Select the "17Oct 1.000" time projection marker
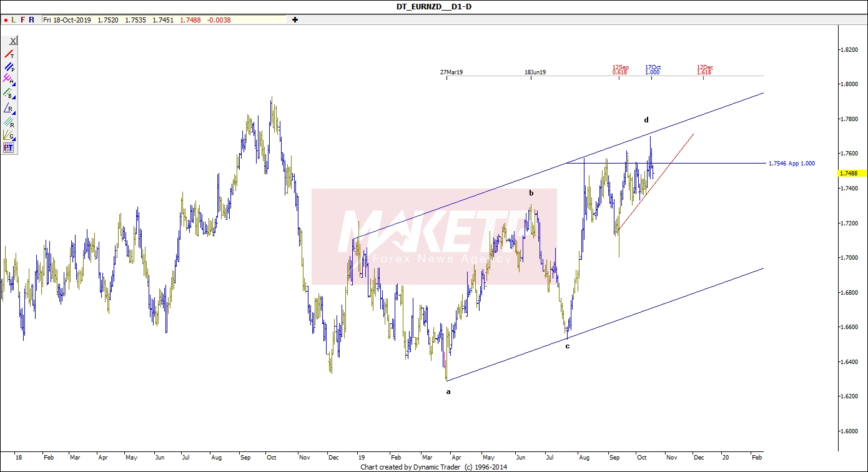Viewport: 868px width, 472px height. pos(653,69)
